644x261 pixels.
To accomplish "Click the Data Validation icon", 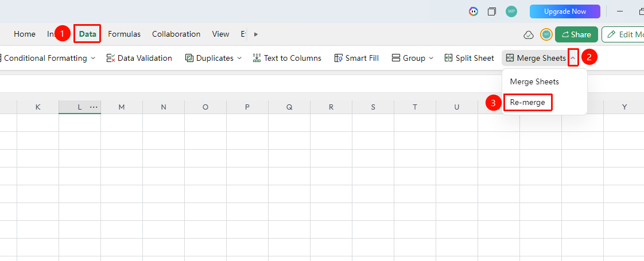I will coord(110,59).
